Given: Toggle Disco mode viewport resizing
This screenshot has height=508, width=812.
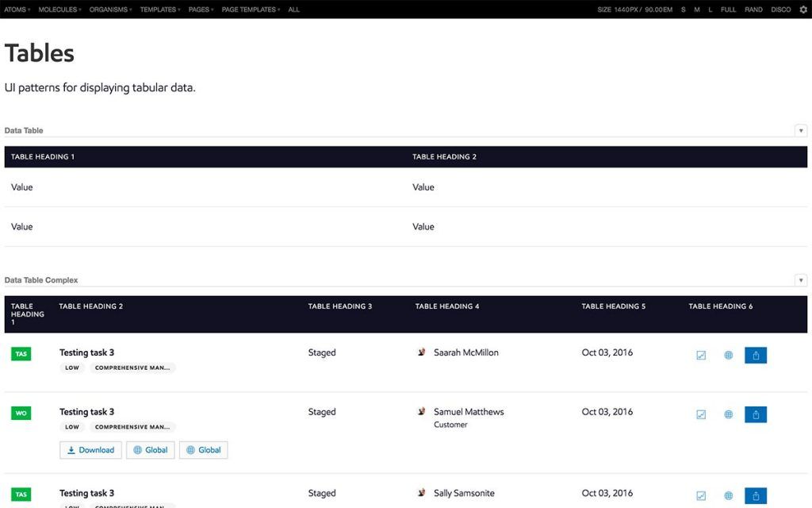Looking at the screenshot, I should (x=780, y=10).
